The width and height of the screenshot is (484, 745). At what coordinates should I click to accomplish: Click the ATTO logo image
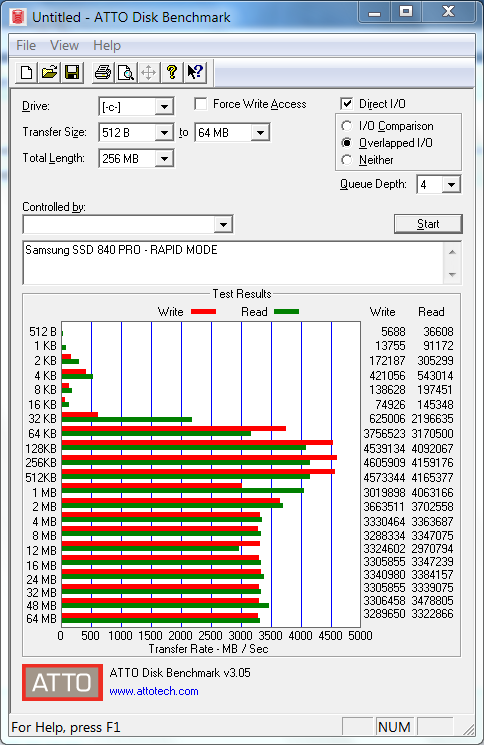tap(62, 682)
